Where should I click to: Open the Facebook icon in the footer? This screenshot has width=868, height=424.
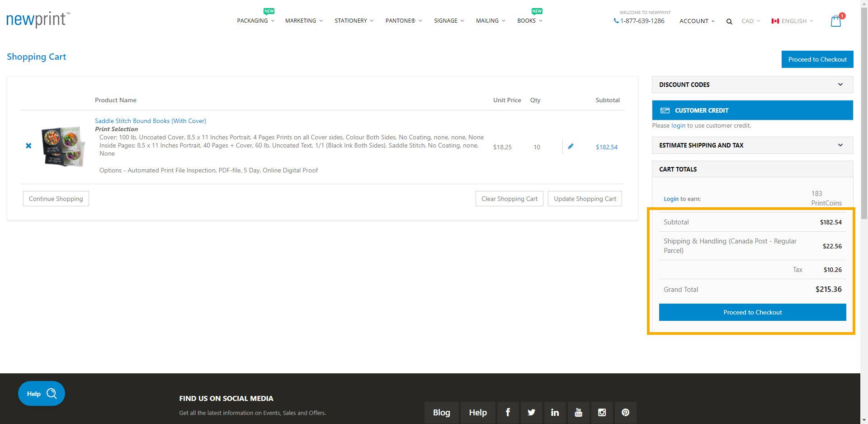(508, 412)
